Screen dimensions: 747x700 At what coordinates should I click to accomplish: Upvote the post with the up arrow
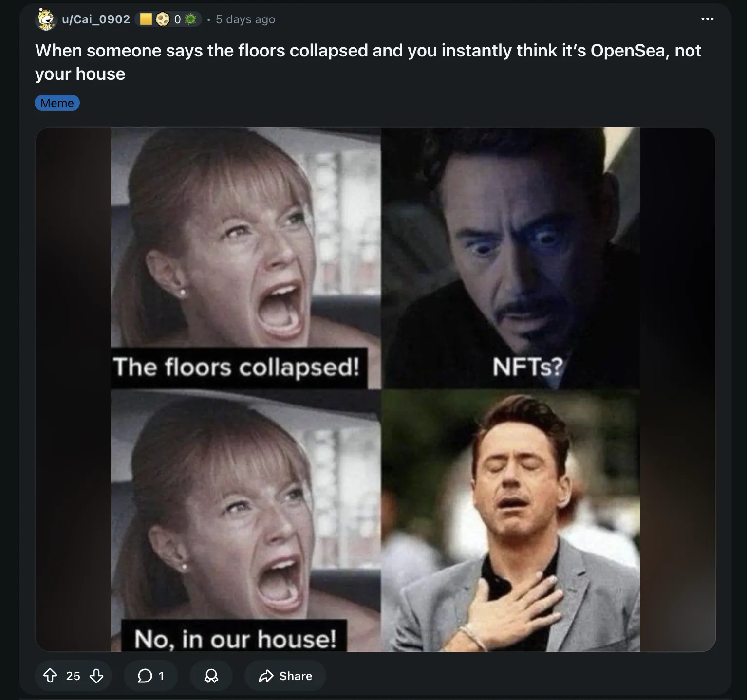coord(50,676)
